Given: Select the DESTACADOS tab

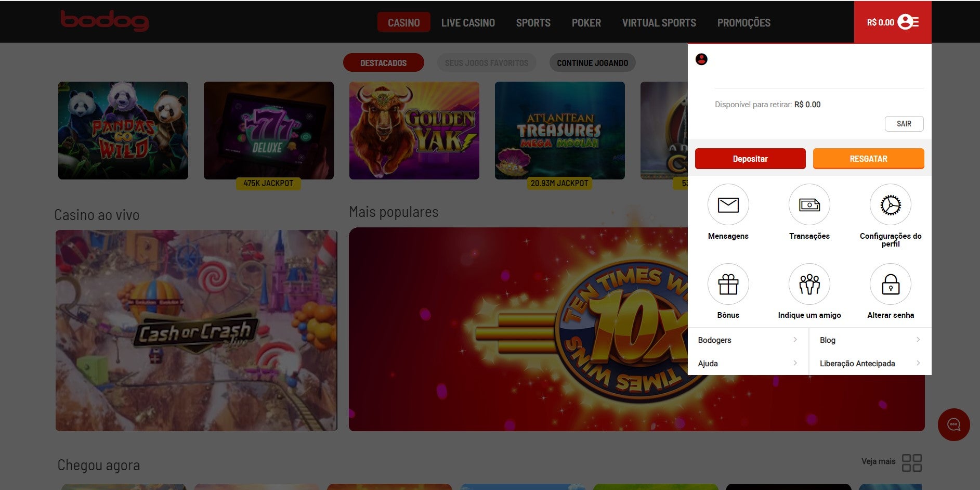Looking at the screenshot, I should coord(384,62).
